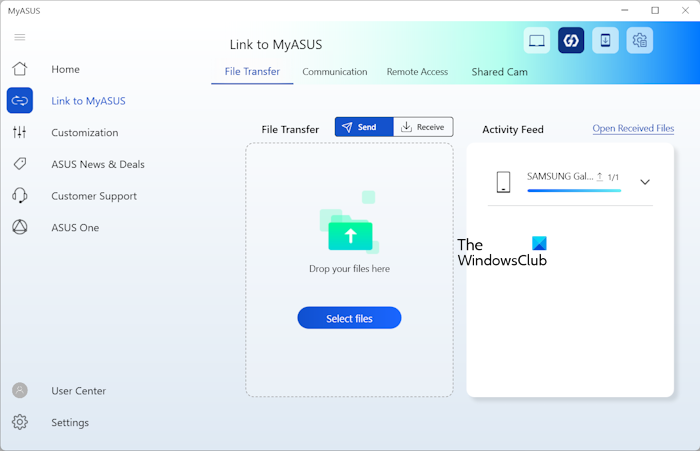Viewport: 700px width, 451px height.
Task: Click the Customization sliders icon
Action: coord(20,132)
